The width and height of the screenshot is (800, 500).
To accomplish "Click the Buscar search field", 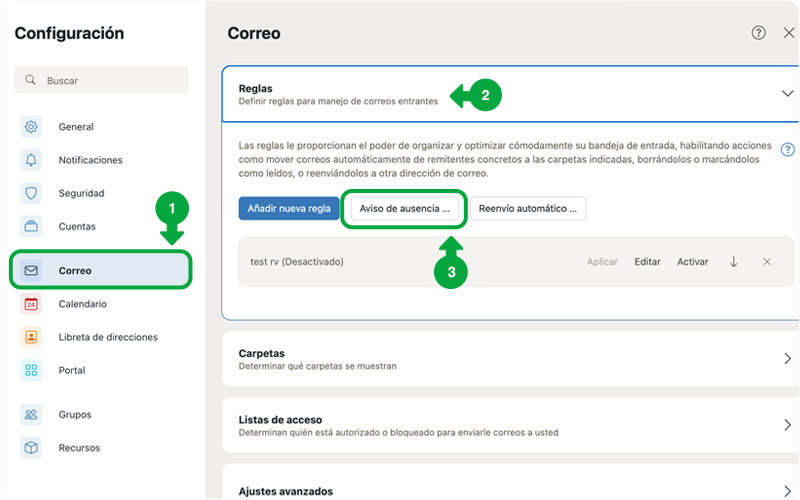I will click(102, 80).
